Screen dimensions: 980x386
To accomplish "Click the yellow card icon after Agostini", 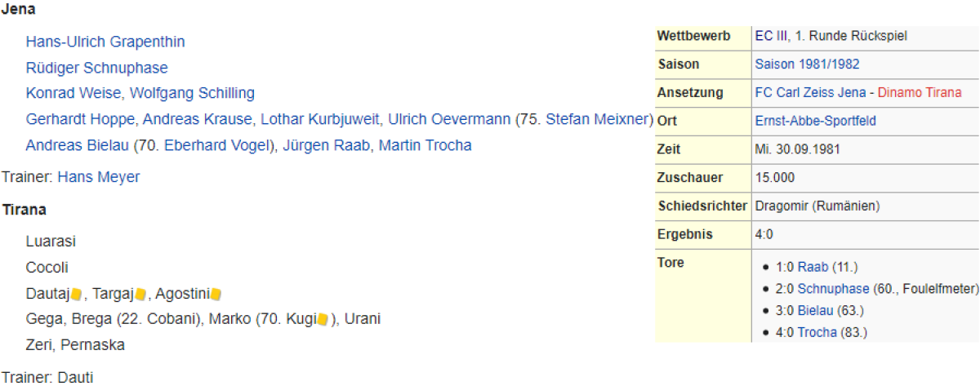I will (216, 294).
